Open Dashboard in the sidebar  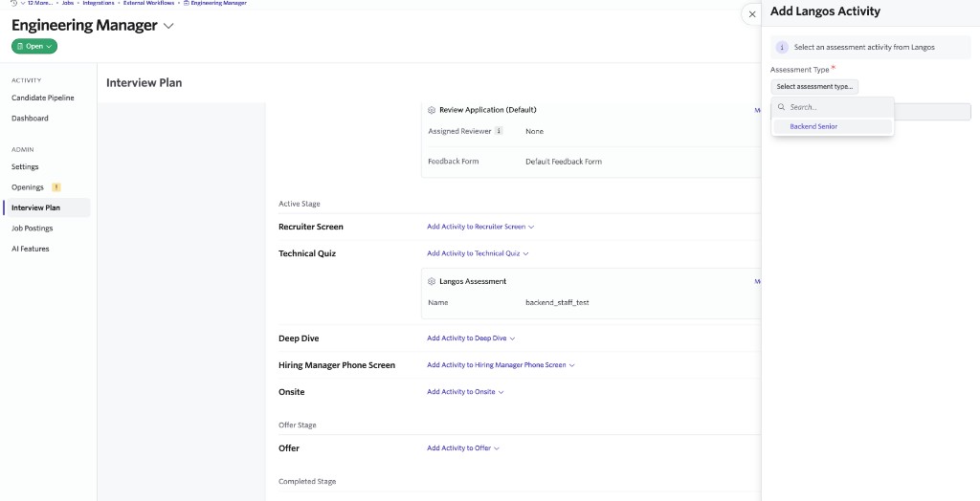(30, 118)
